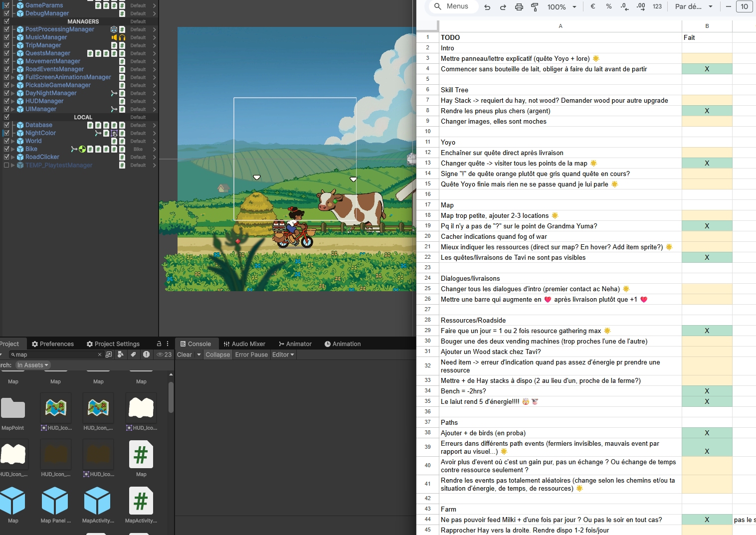Click the paint format roller icon
The image size is (756, 535).
[x=535, y=7]
